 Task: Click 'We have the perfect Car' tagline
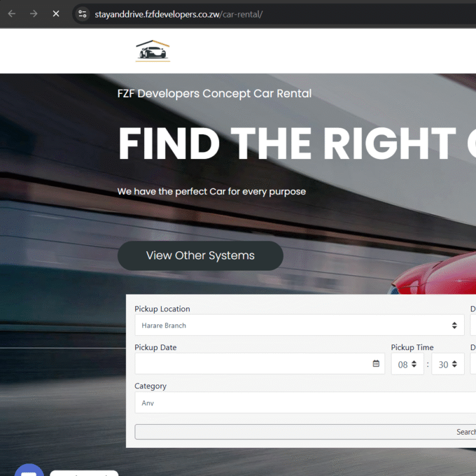[212, 192]
